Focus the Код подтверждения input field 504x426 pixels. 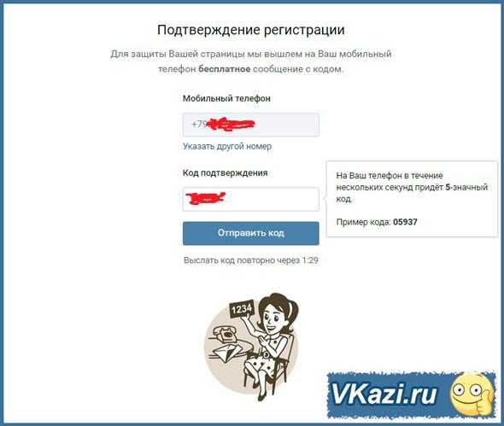(250, 199)
